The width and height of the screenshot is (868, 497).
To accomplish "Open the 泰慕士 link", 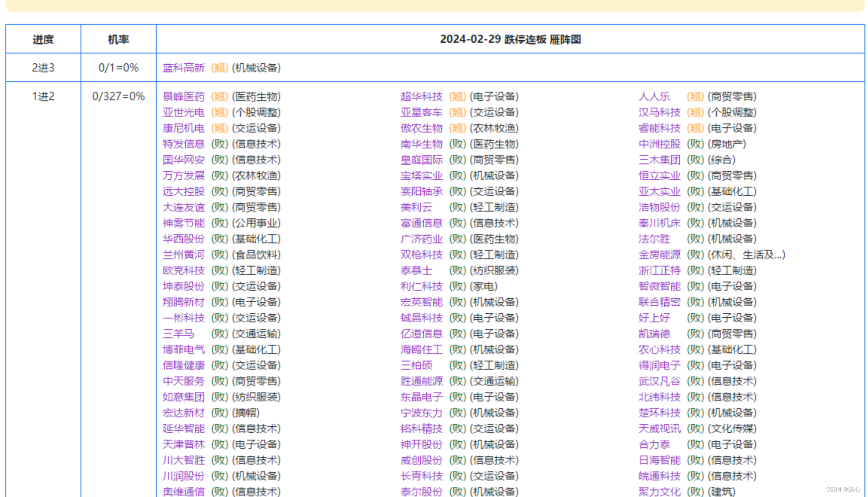I will (x=416, y=271).
